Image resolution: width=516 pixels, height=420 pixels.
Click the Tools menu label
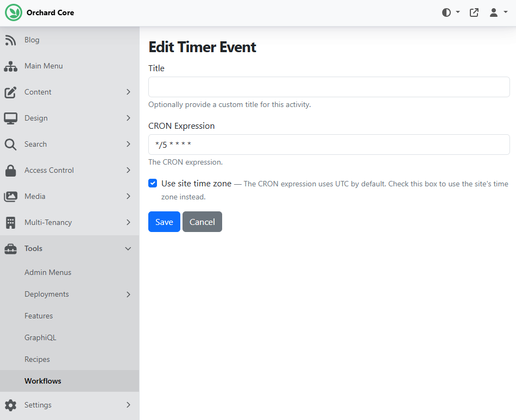coord(33,248)
